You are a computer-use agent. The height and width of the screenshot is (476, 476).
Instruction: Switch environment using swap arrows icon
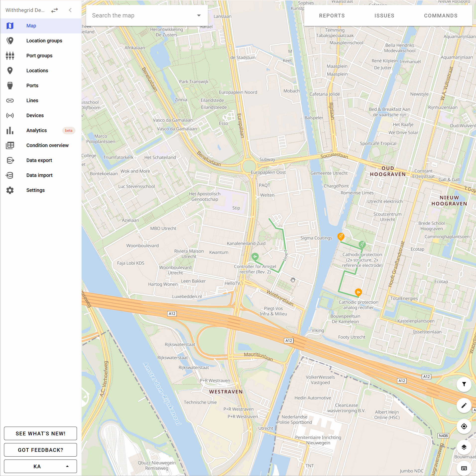pyautogui.click(x=55, y=10)
